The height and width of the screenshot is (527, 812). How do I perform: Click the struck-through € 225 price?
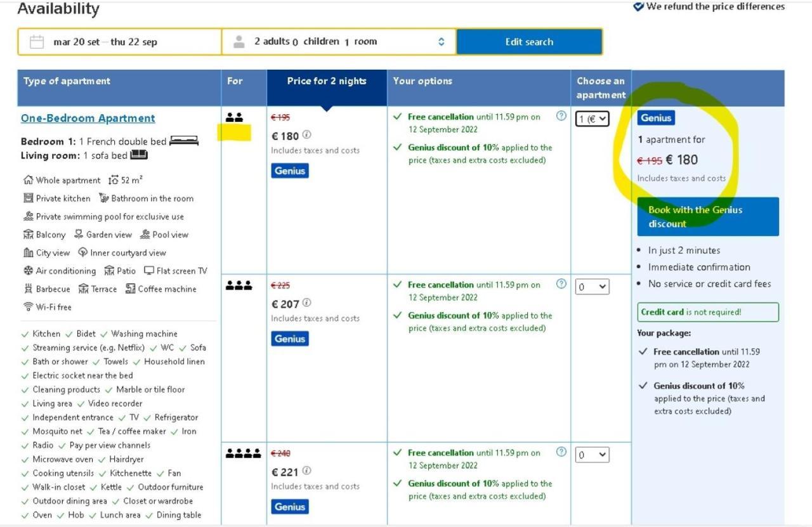point(280,285)
